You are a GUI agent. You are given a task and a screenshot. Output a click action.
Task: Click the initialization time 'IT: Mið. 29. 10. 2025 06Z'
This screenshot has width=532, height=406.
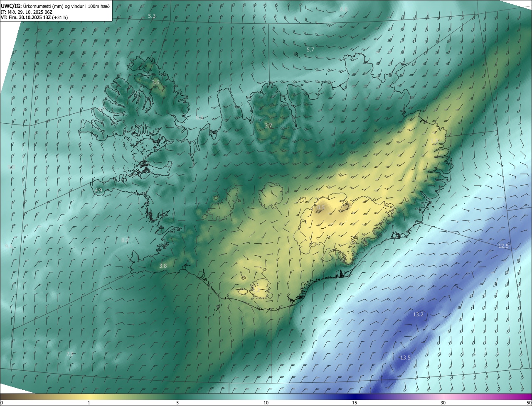pyautogui.click(x=27, y=12)
